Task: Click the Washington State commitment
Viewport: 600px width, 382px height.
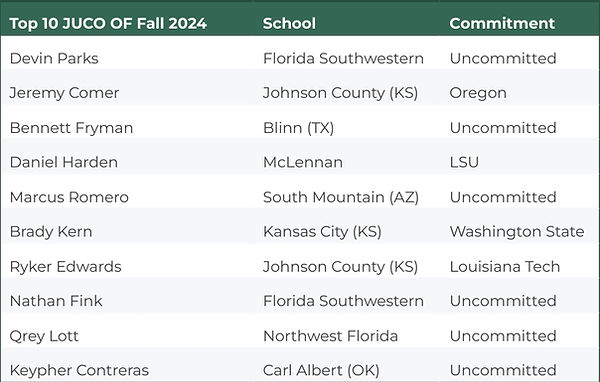Action: (x=517, y=232)
